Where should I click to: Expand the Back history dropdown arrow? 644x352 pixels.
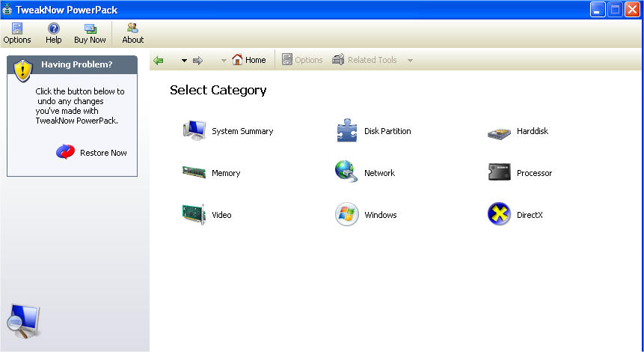pos(185,61)
